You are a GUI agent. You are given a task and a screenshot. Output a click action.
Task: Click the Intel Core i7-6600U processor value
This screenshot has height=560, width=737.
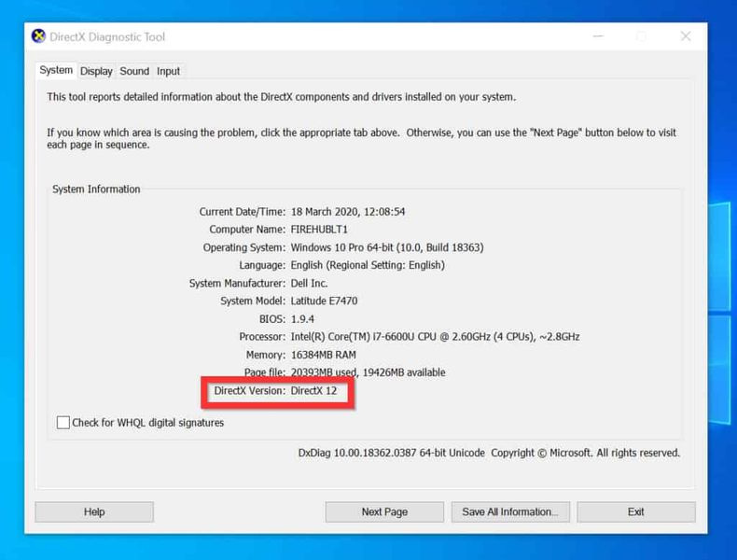coord(435,337)
